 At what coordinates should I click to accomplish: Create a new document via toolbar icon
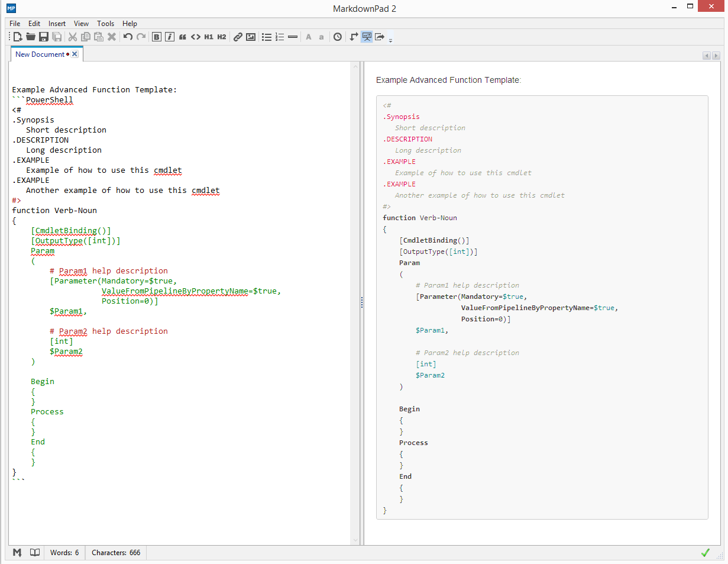coord(18,37)
